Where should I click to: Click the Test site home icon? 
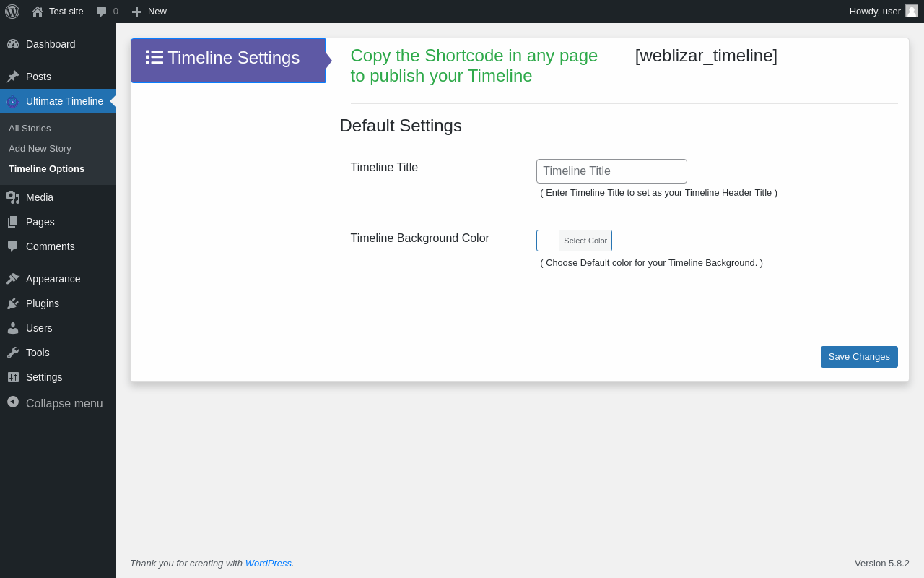point(38,12)
